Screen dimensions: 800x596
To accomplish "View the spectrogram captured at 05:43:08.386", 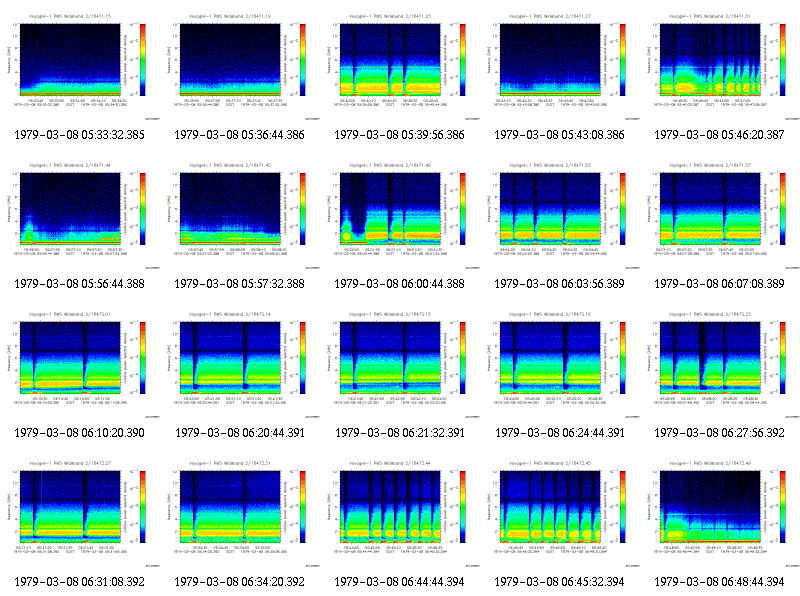I will click(560, 65).
